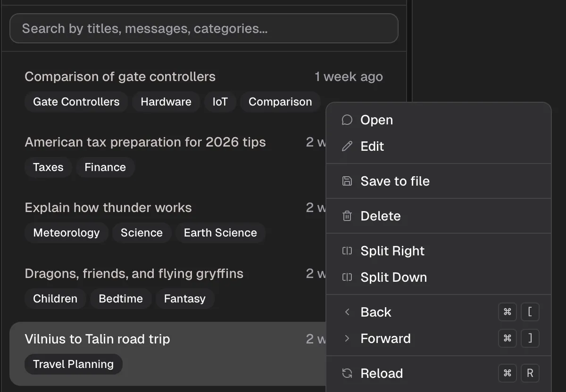Screen dimensions: 566x392
Task: Click the Gate Controllers category tag
Action: pyautogui.click(x=76, y=102)
